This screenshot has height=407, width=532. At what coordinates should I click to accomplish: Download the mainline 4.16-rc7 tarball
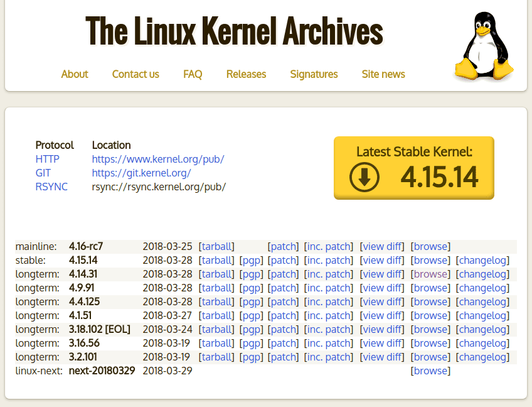coord(216,246)
